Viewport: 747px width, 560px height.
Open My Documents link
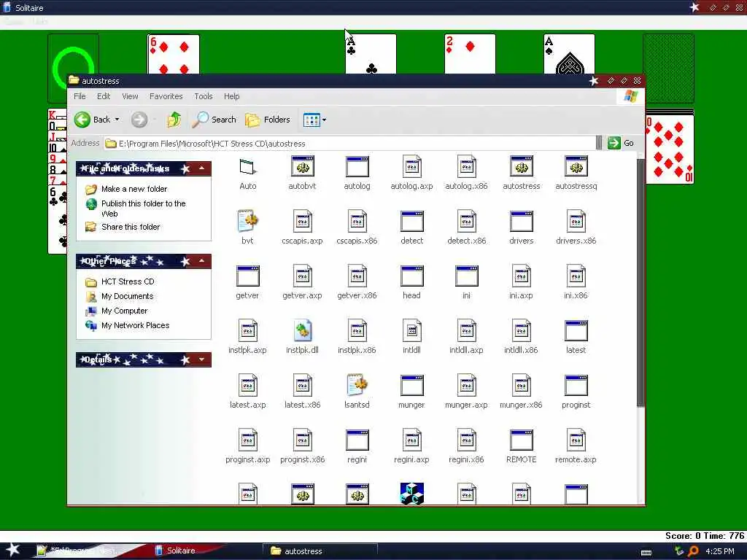(x=127, y=296)
